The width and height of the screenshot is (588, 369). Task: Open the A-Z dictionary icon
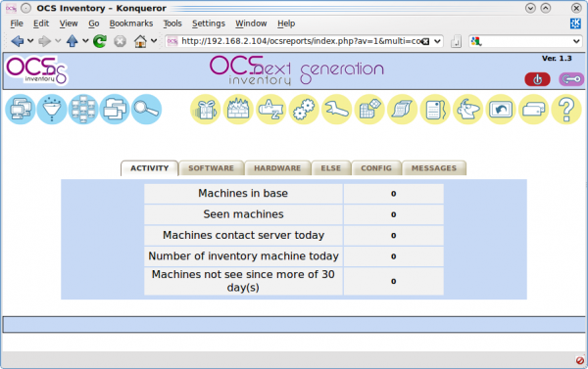pos(270,110)
